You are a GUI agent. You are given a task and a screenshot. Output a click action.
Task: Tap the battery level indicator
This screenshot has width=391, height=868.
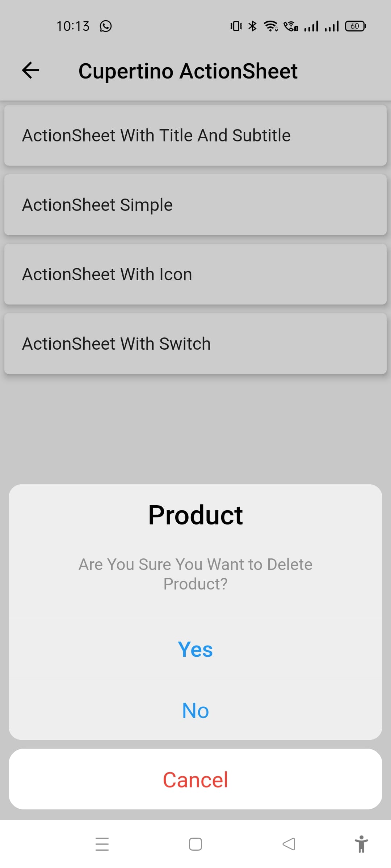(355, 26)
